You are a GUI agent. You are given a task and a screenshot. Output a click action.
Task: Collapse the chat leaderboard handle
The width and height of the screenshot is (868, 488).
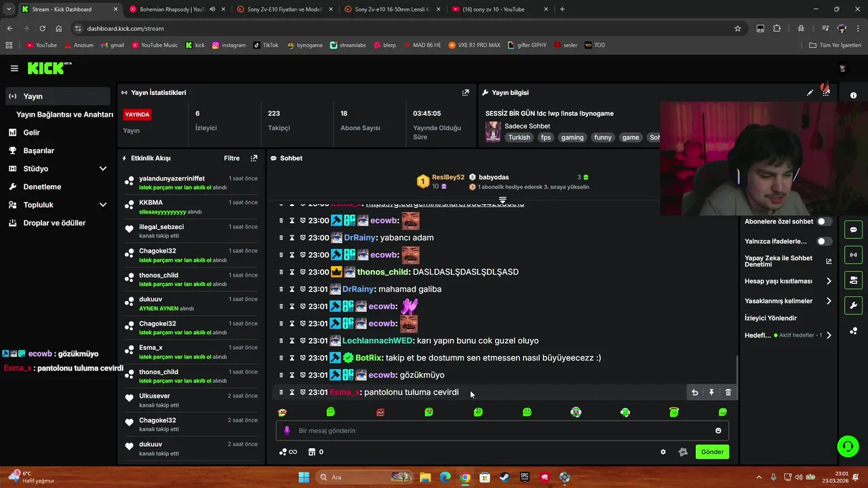click(x=502, y=200)
